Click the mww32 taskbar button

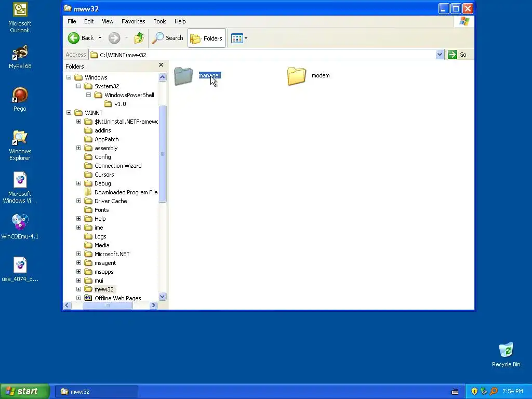[x=96, y=392]
